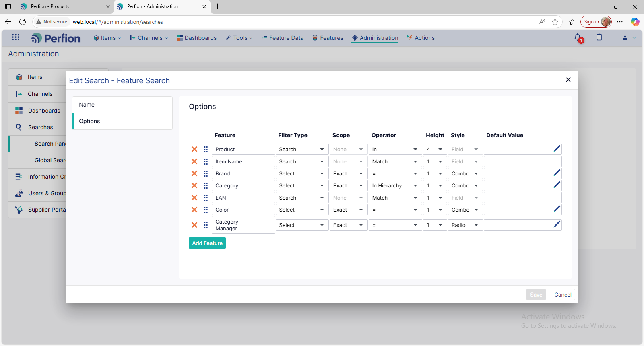Open the user profile menu

[x=629, y=38]
